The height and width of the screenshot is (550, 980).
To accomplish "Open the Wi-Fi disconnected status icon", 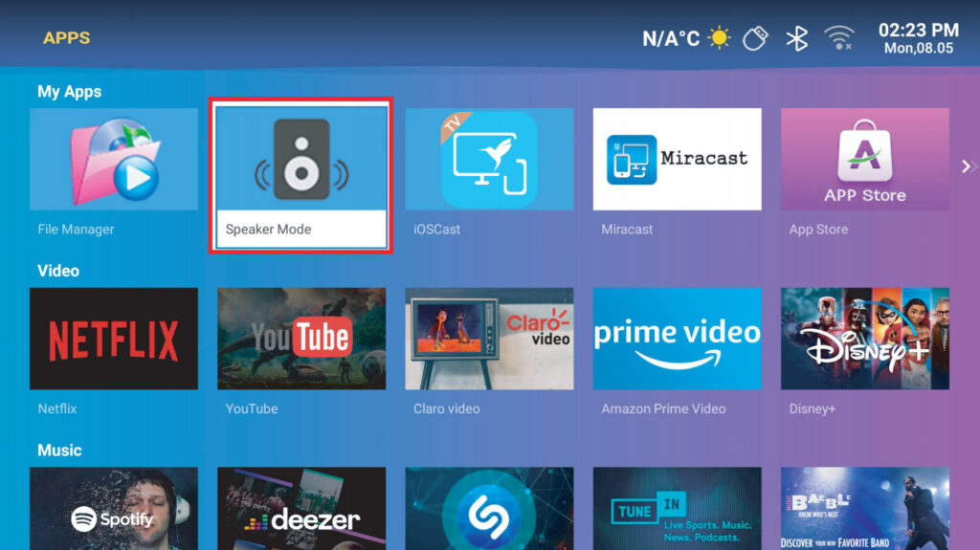I will click(x=839, y=38).
